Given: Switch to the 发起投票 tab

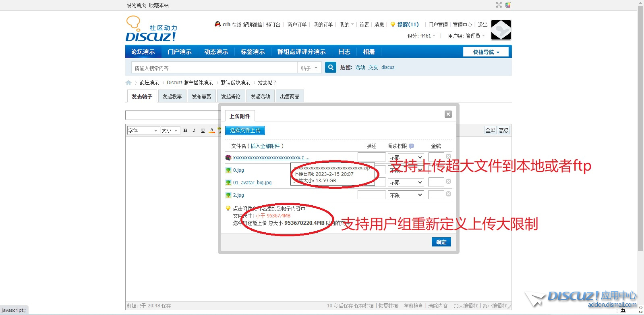Looking at the screenshot, I should coord(172,96).
